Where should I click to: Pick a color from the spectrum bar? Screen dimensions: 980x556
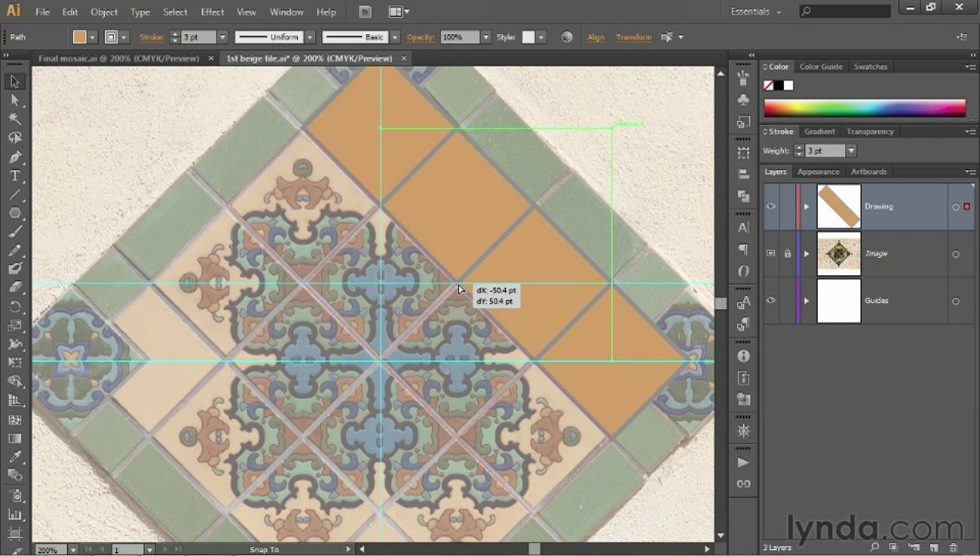[x=864, y=107]
